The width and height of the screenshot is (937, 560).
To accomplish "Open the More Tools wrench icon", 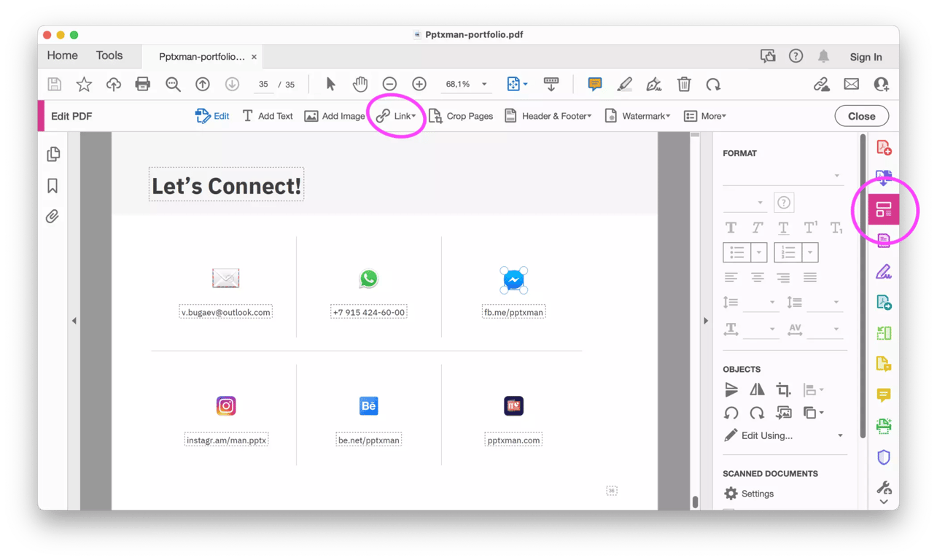I will [x=884, y=487].
